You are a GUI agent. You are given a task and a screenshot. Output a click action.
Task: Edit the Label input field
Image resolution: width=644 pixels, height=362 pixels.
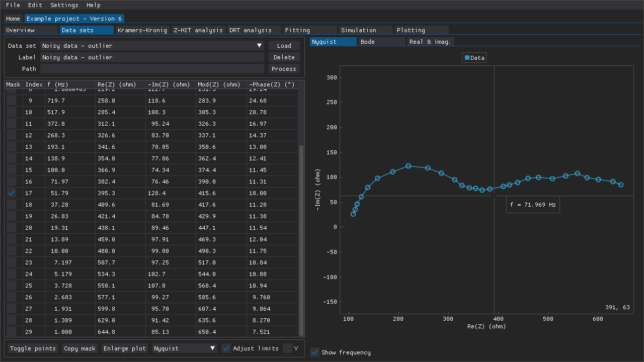click(152, 57)
